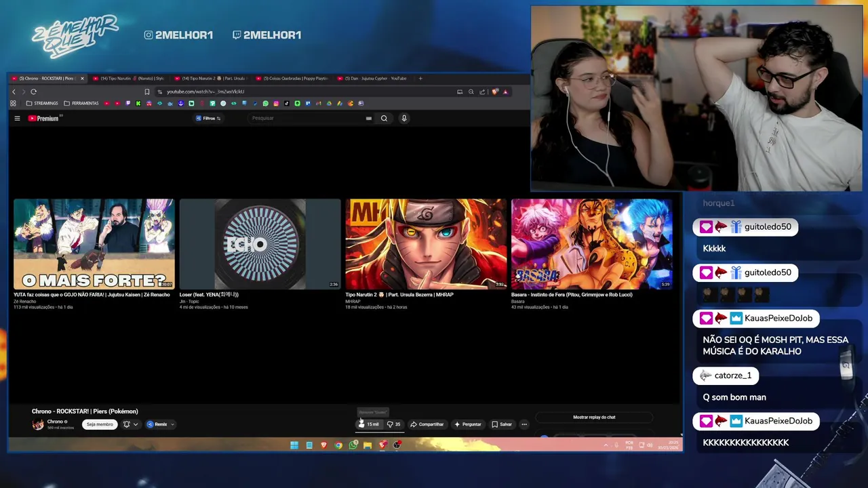
Task: Switch to Tipo Narutin (Naruto) tab
Action: [129, 78]
